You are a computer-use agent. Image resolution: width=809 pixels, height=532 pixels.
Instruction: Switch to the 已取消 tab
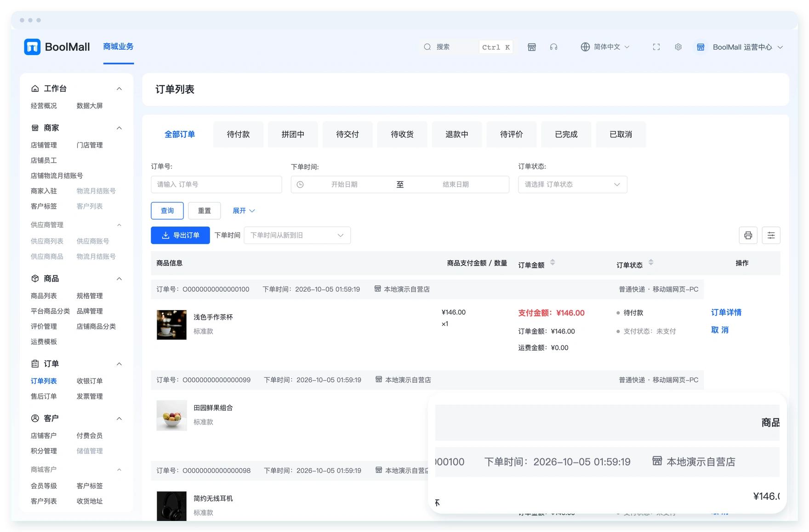(x=621, y=134)
